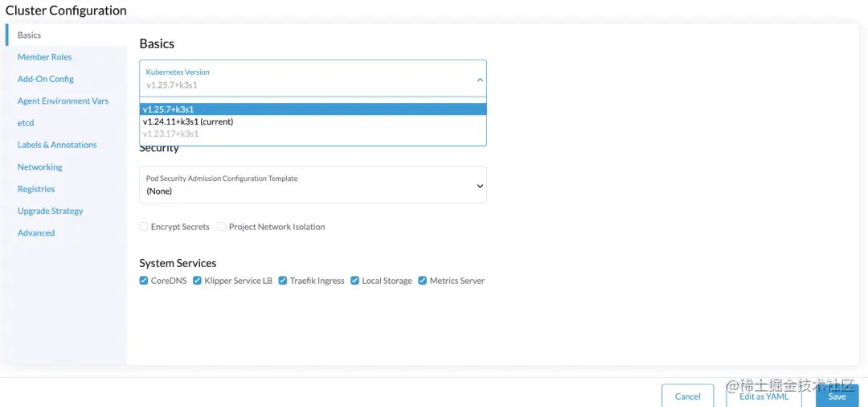Screen dimensions: 868x407
Task: Open Pod Security Admission Configuration Template dropdown
Action: click(313, 185)
